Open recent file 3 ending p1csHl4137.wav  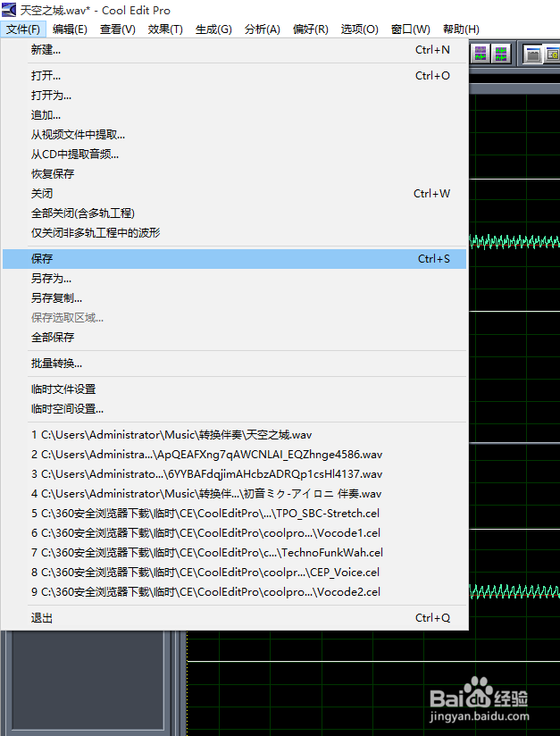[234, 474]
